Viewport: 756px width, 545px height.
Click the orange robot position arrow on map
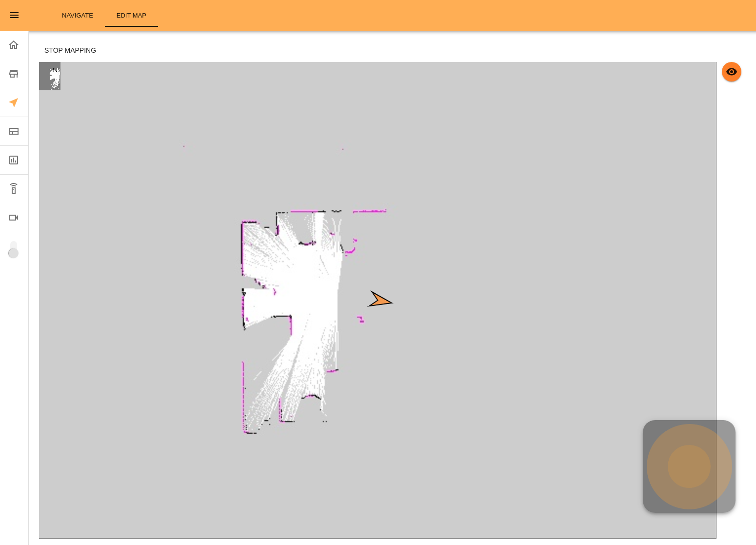(380, 300)
